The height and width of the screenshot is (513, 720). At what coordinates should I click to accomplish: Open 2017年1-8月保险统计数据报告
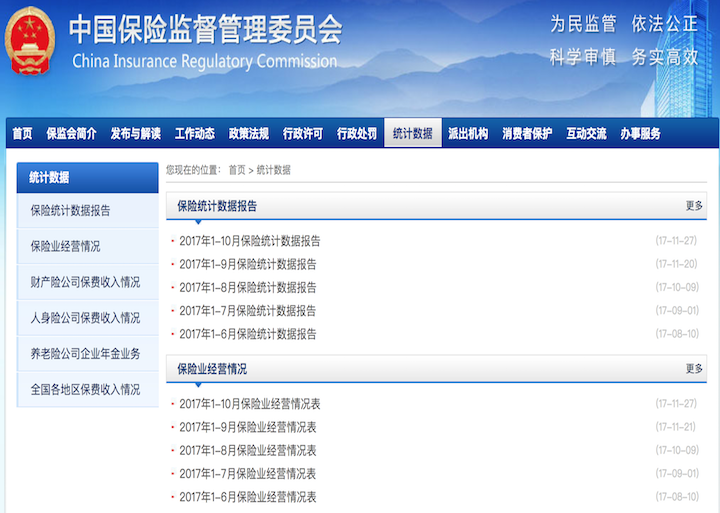pos(248,288)
